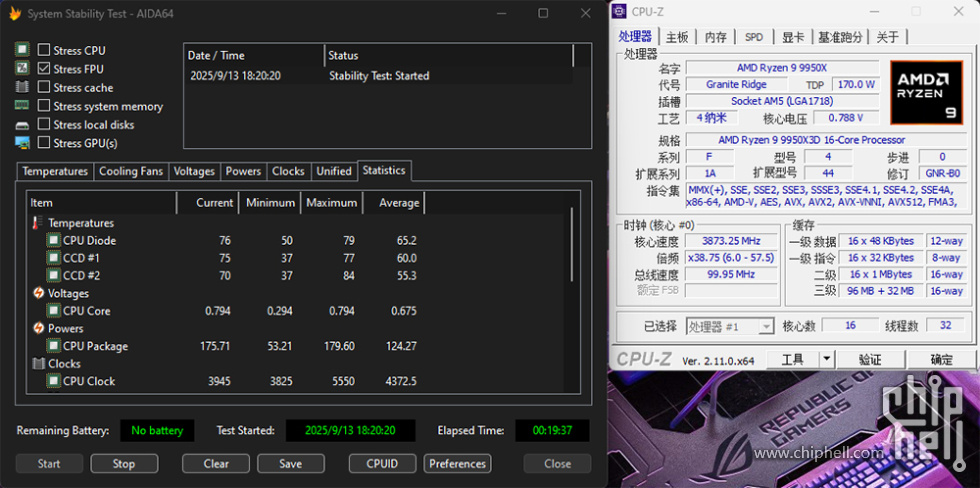Open Preferences in AIDA64 stability test

coord(457,463)
